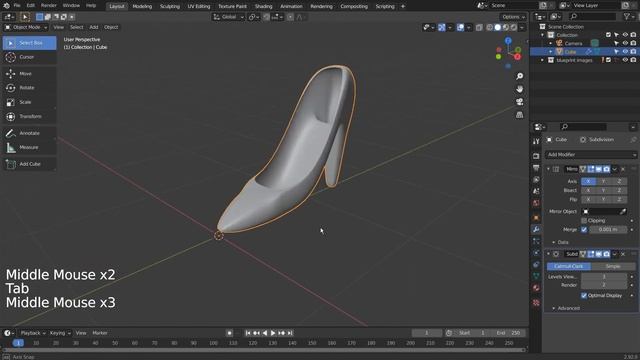Open the Object Mode dropdown
This screenshot has height=360, width=640.
pos(26,27)
